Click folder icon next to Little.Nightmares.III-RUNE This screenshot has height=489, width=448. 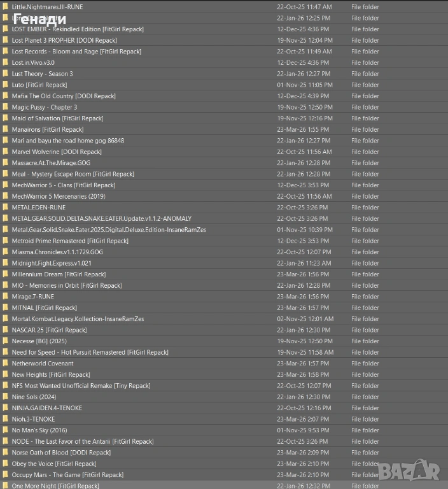coord(5,6)
